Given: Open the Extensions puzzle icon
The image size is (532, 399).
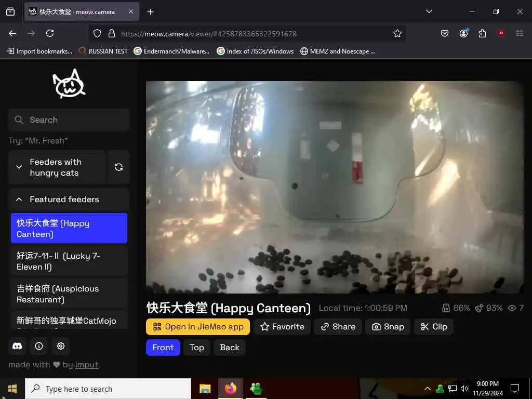Looking at the screenshot, I should (x=482, y=33).
